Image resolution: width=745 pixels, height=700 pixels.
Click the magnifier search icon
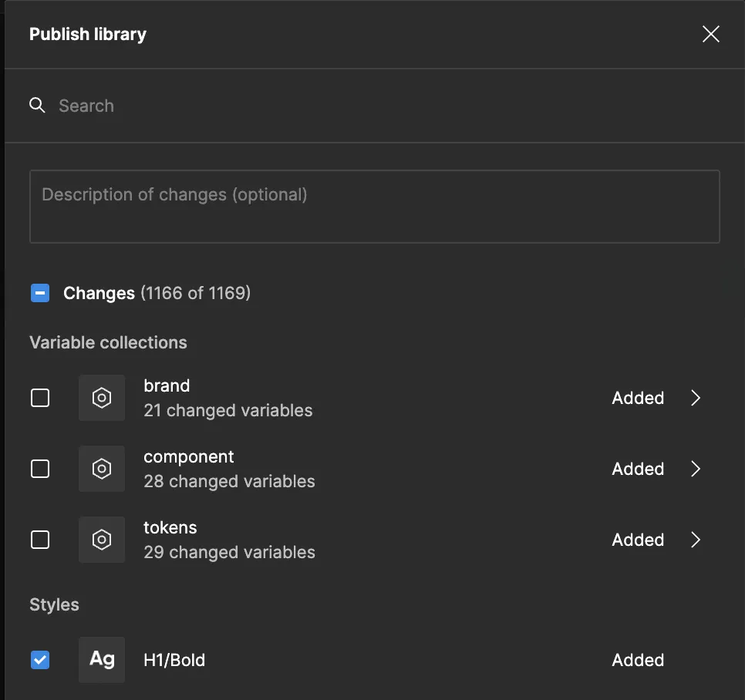pyautogui.click(x=37, y=106)
